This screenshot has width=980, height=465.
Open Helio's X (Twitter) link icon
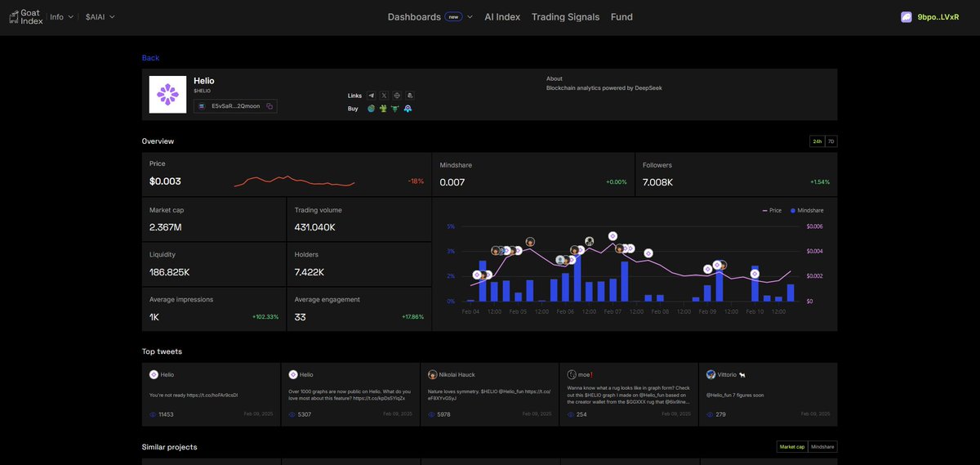[384, 96]
